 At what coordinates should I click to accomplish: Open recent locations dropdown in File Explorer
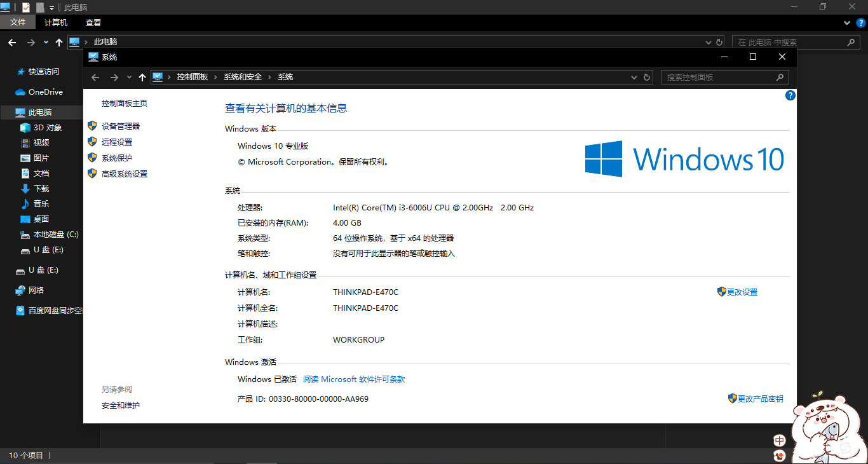pos(46,43)
